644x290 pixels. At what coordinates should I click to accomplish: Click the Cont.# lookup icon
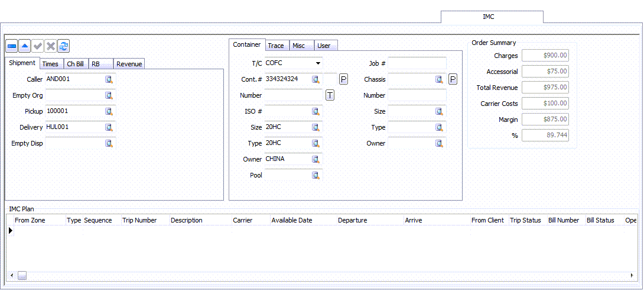tap(316, 79)
